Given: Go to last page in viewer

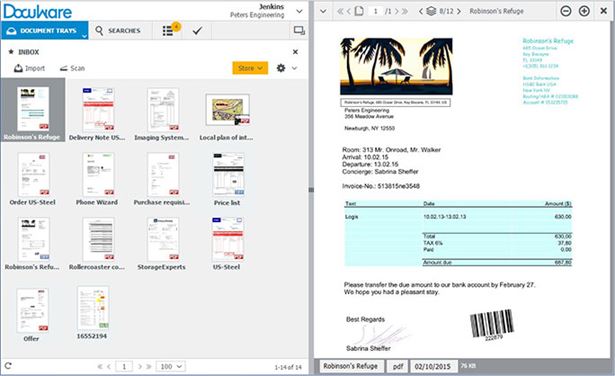Looking at the screenshot, I should click(405, 11).
